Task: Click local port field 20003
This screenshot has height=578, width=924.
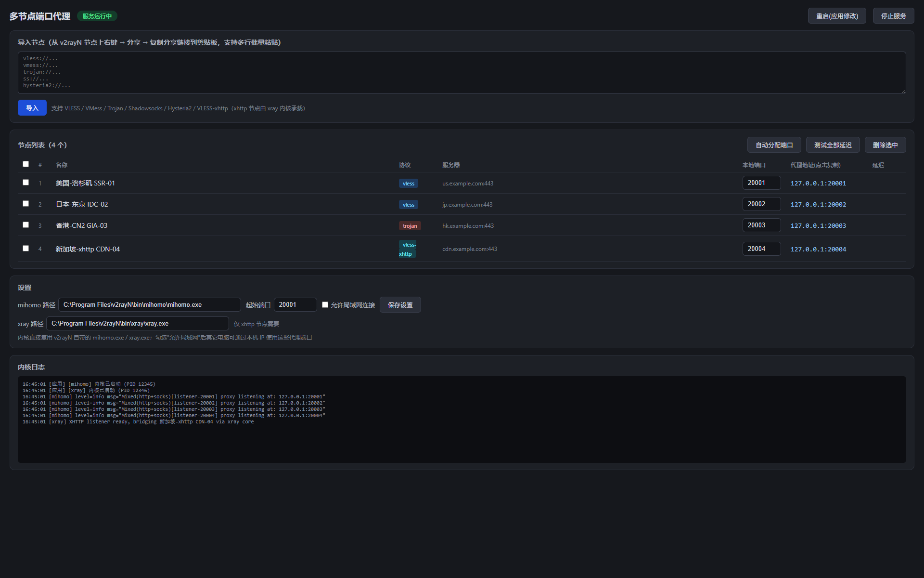Action: tap(761, 225)
